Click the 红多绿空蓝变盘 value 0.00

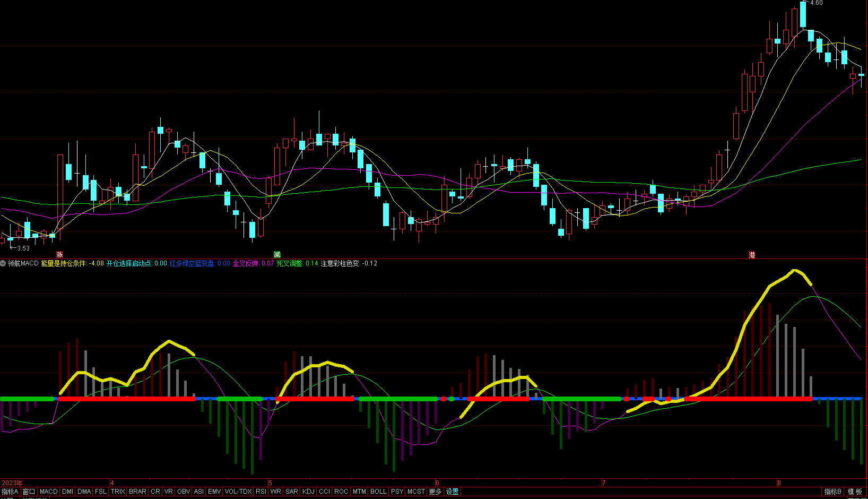coord(224,263)
